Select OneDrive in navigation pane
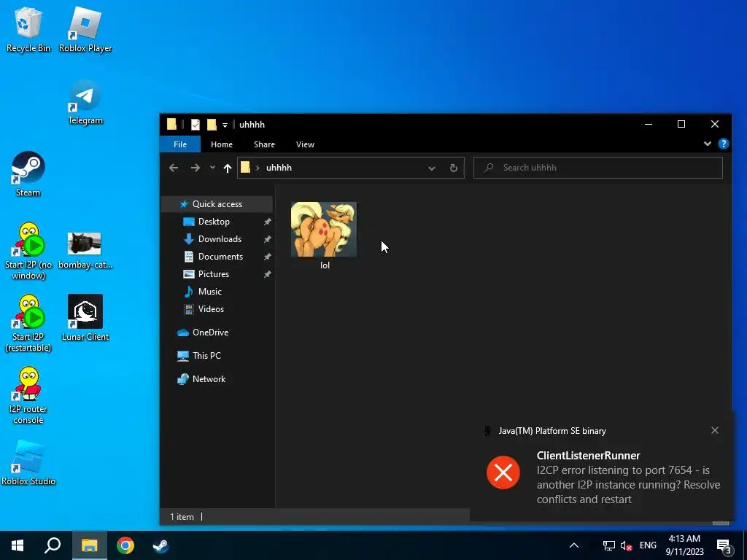Viewport: 747px width, 560px height. [210, 332]
